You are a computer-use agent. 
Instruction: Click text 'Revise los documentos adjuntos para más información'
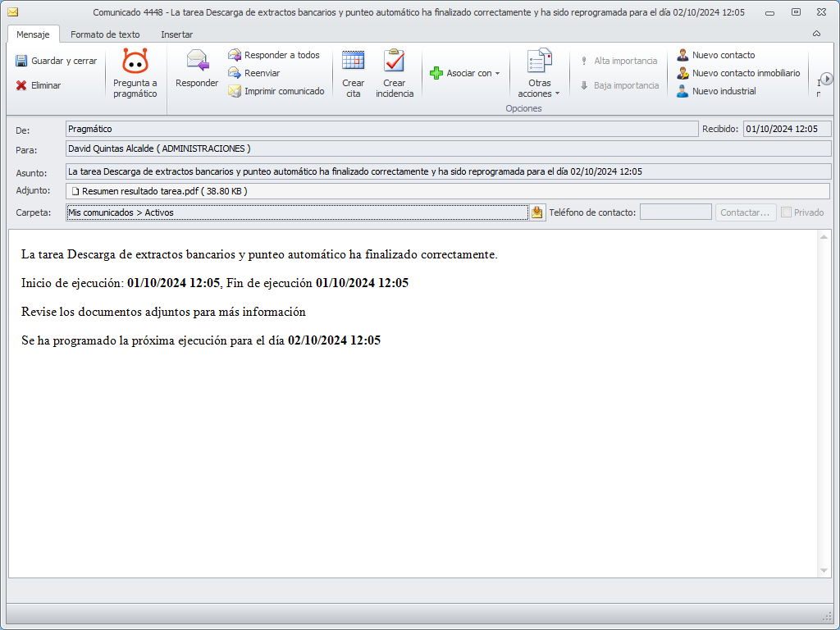pyautogui.click(x=163, y=312)
